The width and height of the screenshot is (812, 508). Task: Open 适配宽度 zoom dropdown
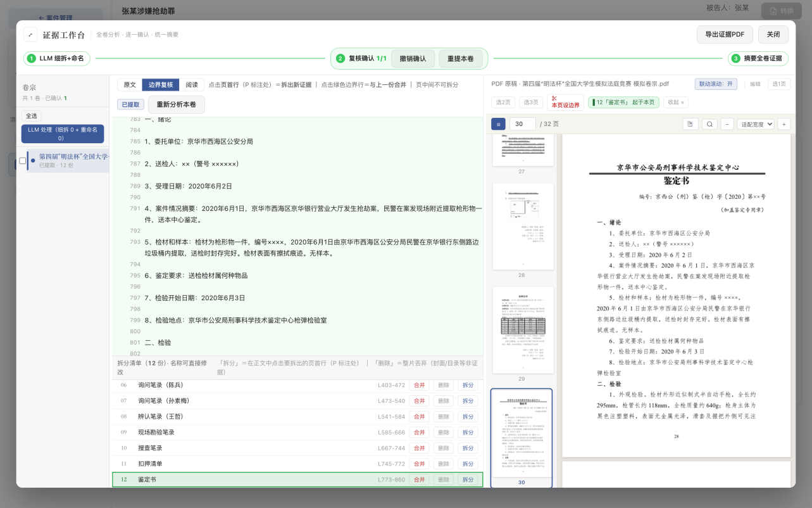756,124
